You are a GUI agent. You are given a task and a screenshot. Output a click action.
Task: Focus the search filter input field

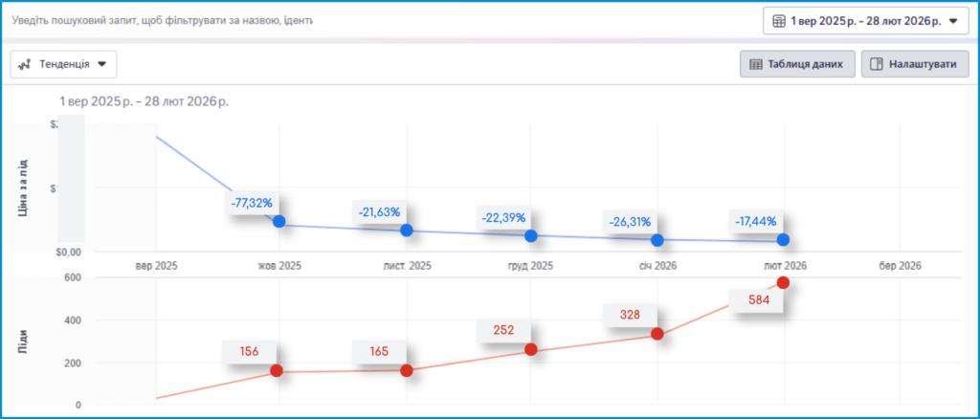(x=163, y=20)
